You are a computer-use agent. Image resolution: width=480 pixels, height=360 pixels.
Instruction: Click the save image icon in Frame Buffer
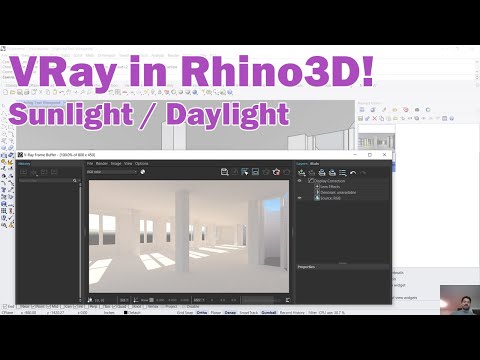coord(225,172)
